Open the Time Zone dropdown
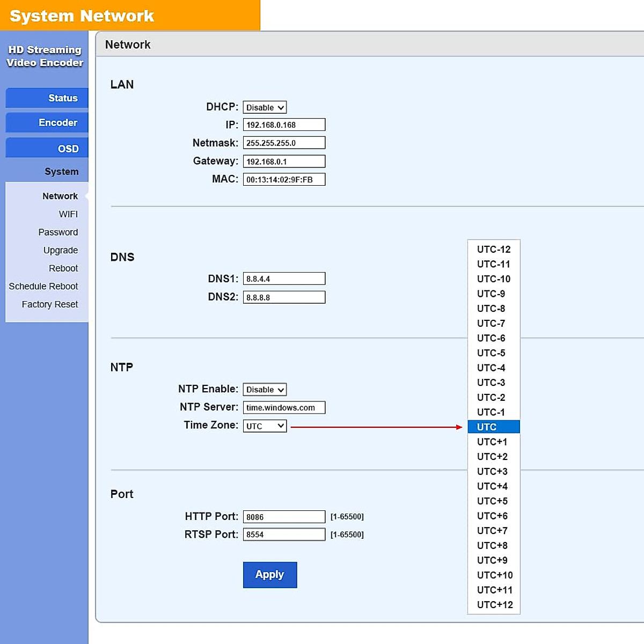The width and height of the screenshot is (644, 644). pyautogui.click(x=265, y=426)
